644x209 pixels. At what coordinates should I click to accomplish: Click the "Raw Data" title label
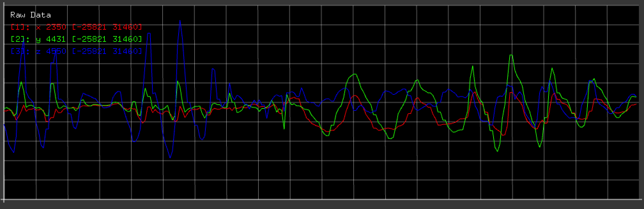coord(30,15)
